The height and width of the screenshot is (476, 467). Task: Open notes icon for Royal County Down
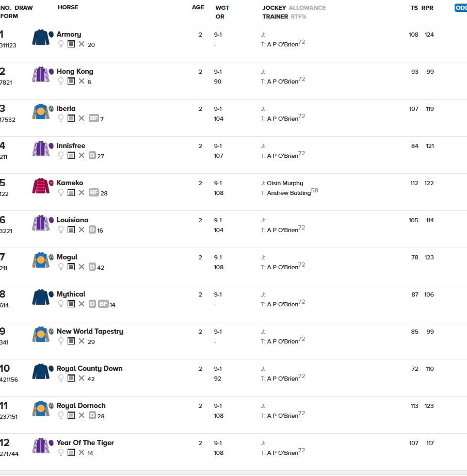coord(71,379)
